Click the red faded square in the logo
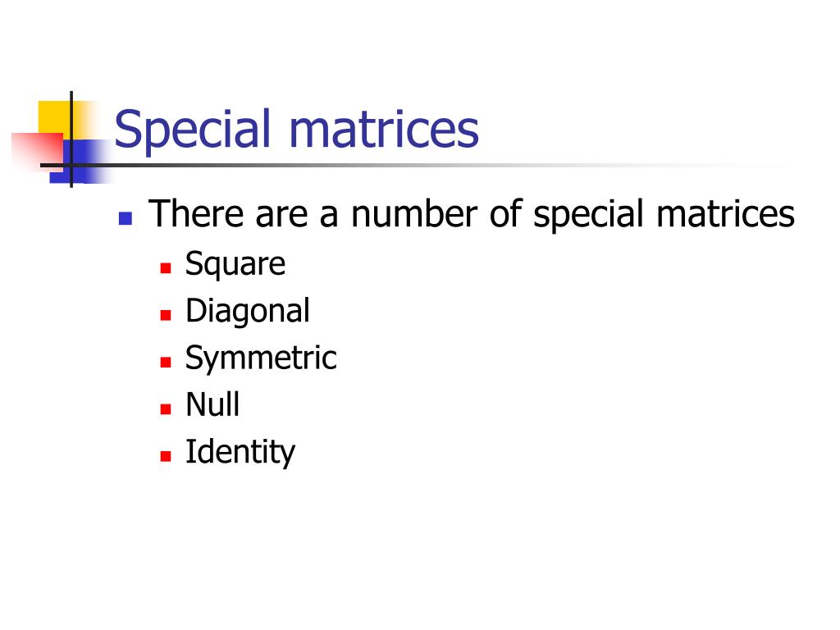The height and width of the screenshot is (630, 840). (x=38, y=151)
